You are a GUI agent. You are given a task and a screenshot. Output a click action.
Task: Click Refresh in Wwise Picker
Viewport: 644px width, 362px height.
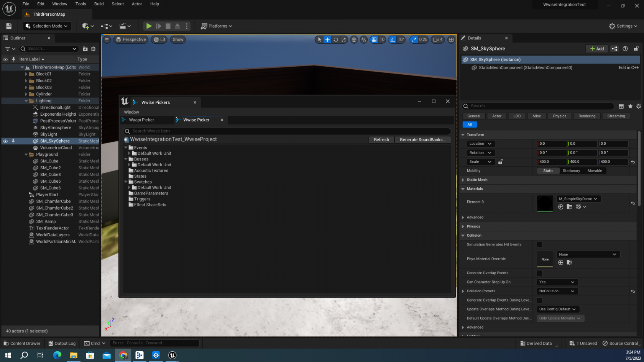tap(381, 140)
